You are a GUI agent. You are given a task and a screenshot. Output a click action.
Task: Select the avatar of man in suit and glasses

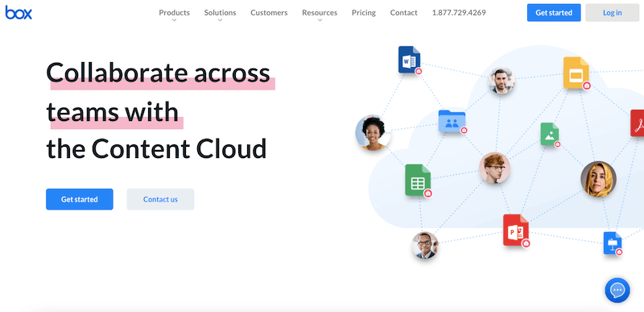click(425, 245)
